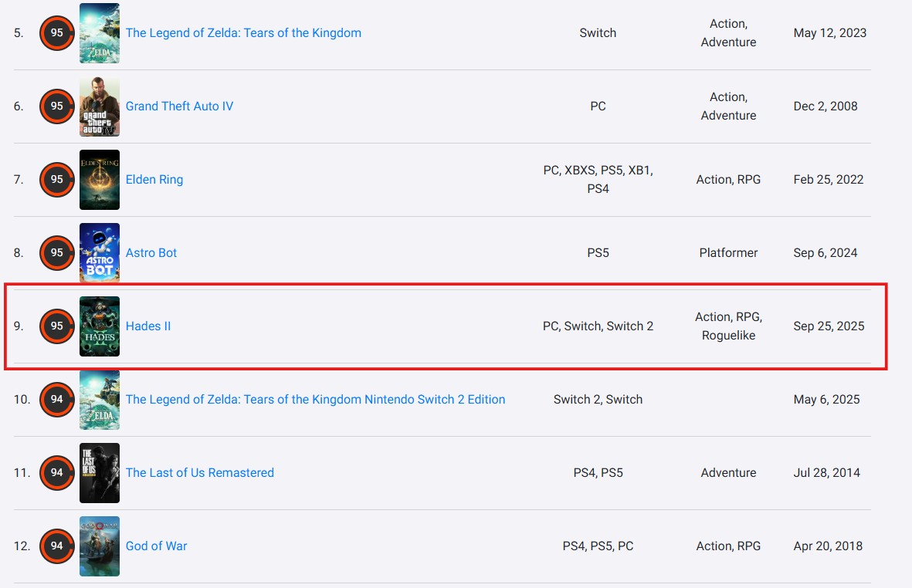The image size is (912, 588).
Task: Click the score circle for Astro Bot
Action: pyautogui.click(x=56, y=252)
